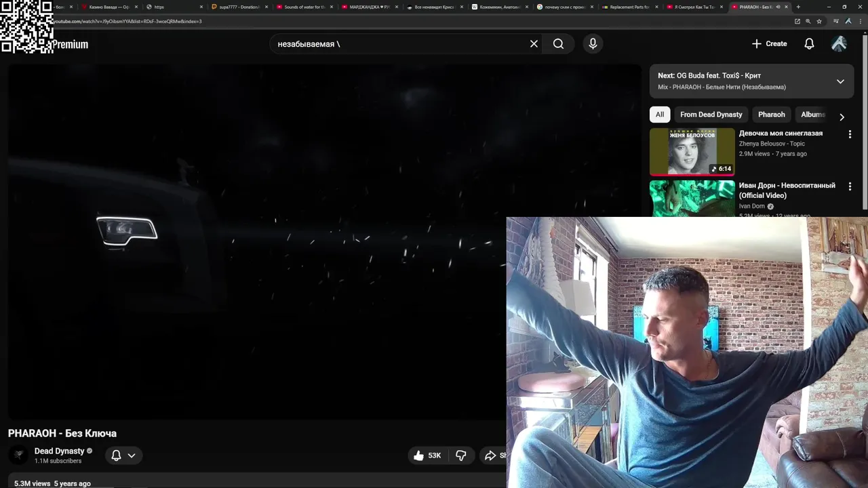
Task: Open the Иван Дорн - Невоспитанный video title
Action: 787,190
